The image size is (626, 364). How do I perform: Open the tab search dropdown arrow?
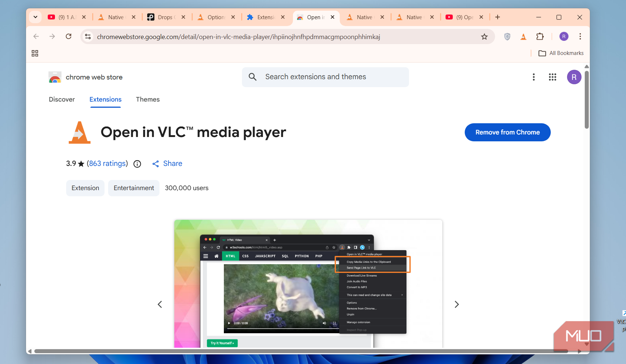pos(35,17)
